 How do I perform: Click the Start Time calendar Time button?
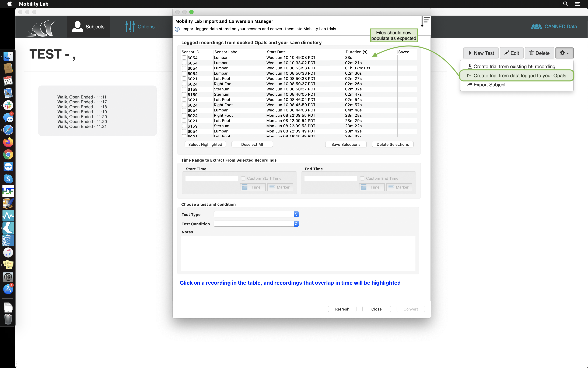coord(253,187)
